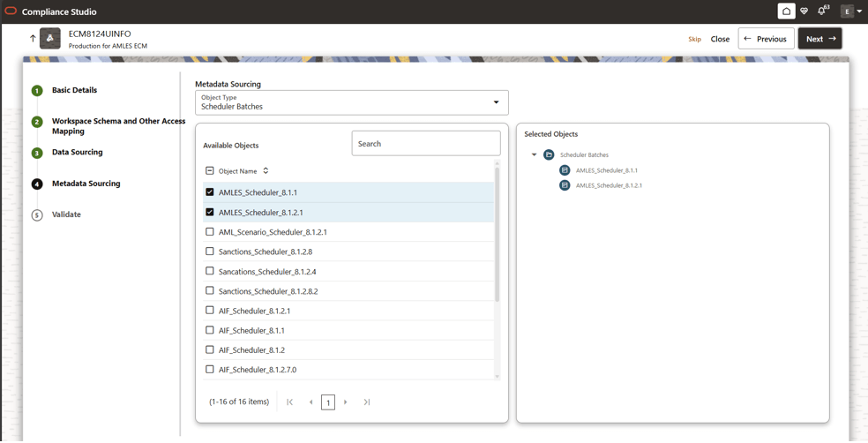Open the Basic Details step
Image resolution: width=868 pixels, height=443 pixels.
pyautogui.click(x=74, y=90)
